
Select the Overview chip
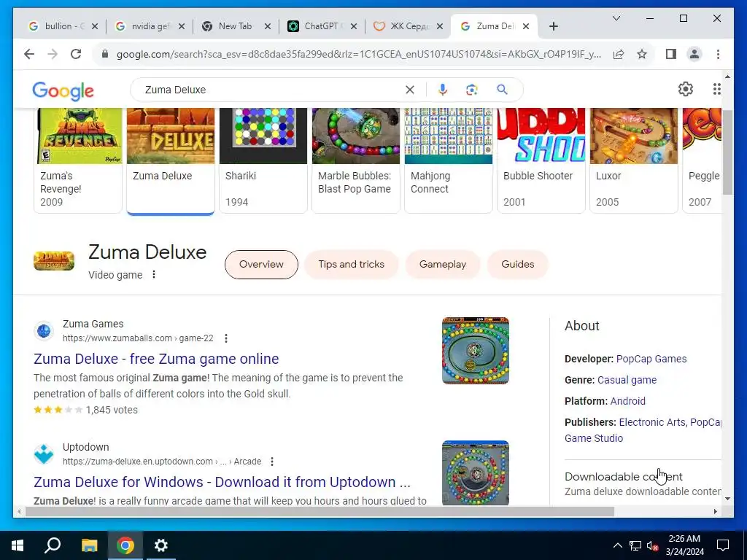pos(261,264)
